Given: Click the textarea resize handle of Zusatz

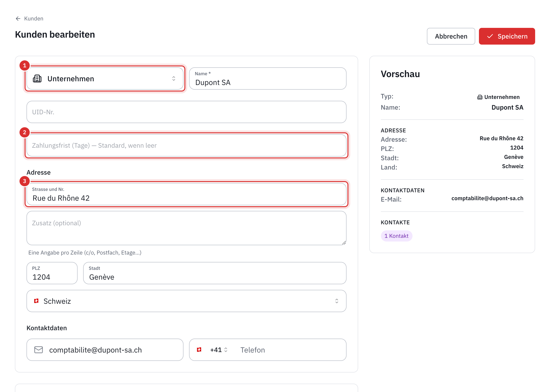Looking at the screenshot, I should coord(344,243).
